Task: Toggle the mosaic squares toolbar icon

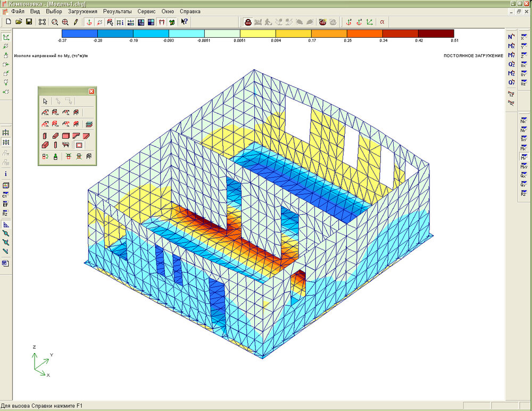Action: click(x=151, y=22)
